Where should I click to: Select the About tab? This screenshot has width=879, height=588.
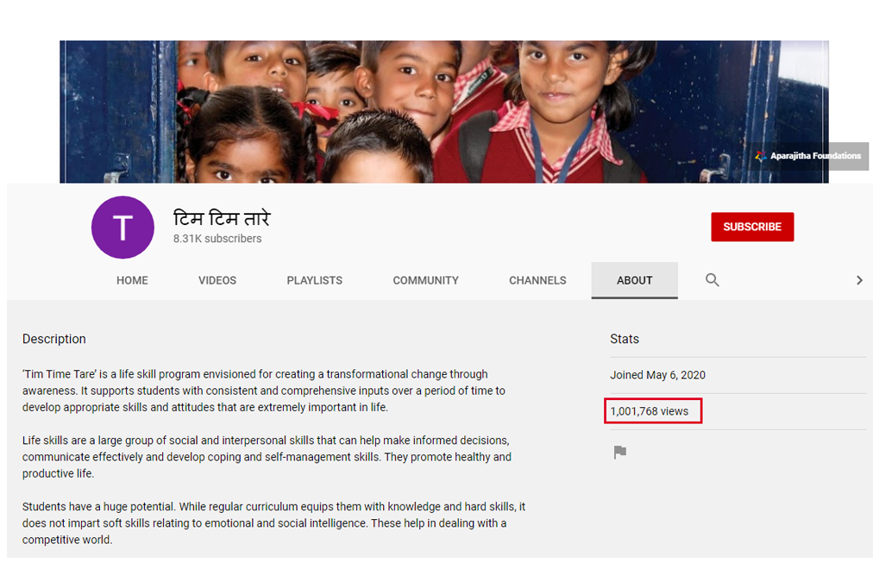click(635, 280)
